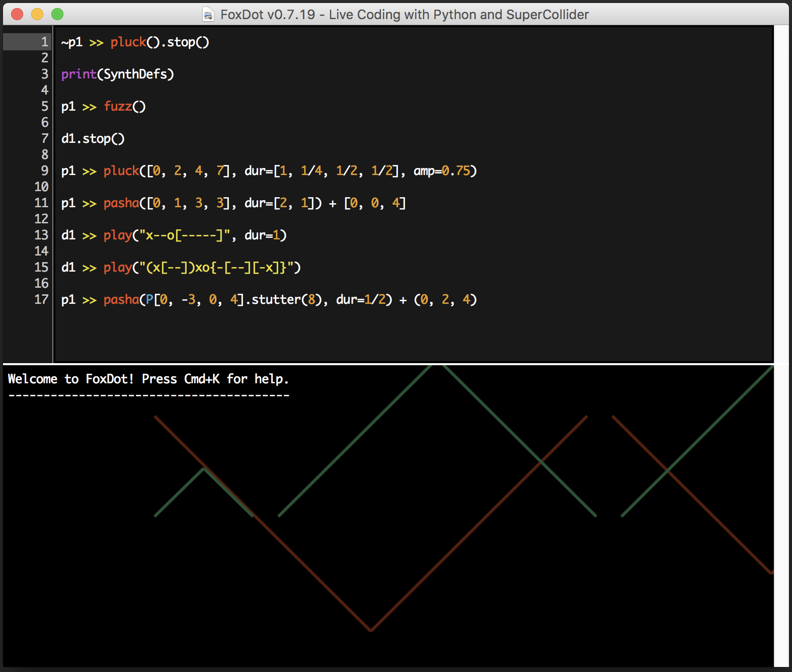
Task: Click the red close window button
Action: click(17, 14)
